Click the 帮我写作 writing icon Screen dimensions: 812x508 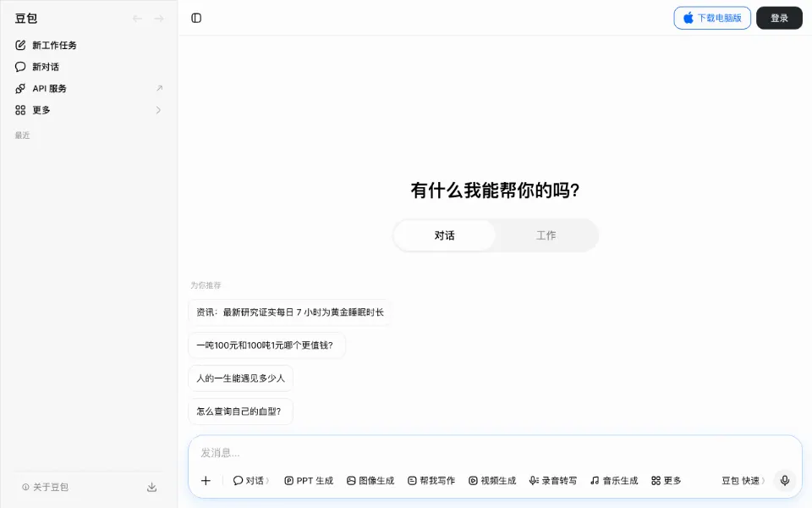pos(412,481)
